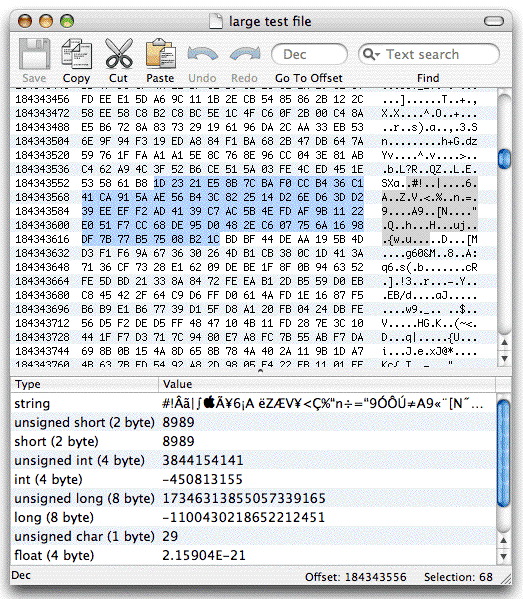Click the Undo arrow icon
The image size is (523, 599).
click(x=202, y=54)
